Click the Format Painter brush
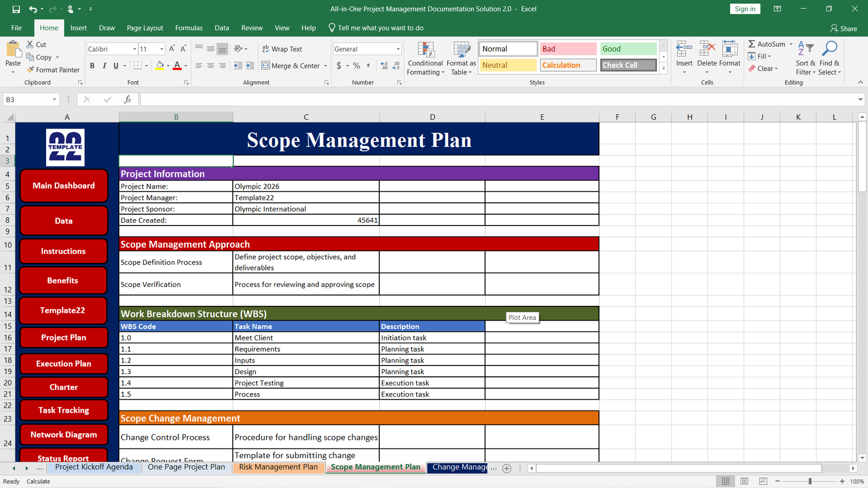868x488 pixels. [30, 70]
